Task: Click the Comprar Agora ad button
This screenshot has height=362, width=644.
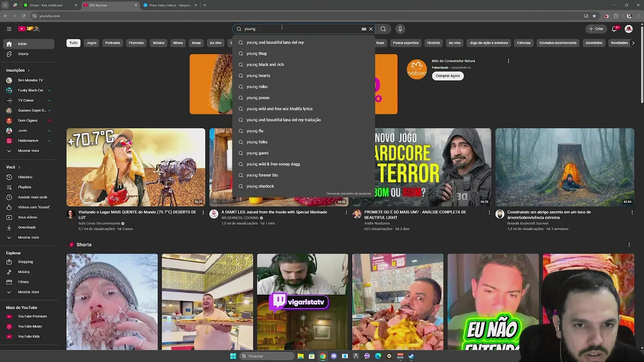Action: pos(448,76)
